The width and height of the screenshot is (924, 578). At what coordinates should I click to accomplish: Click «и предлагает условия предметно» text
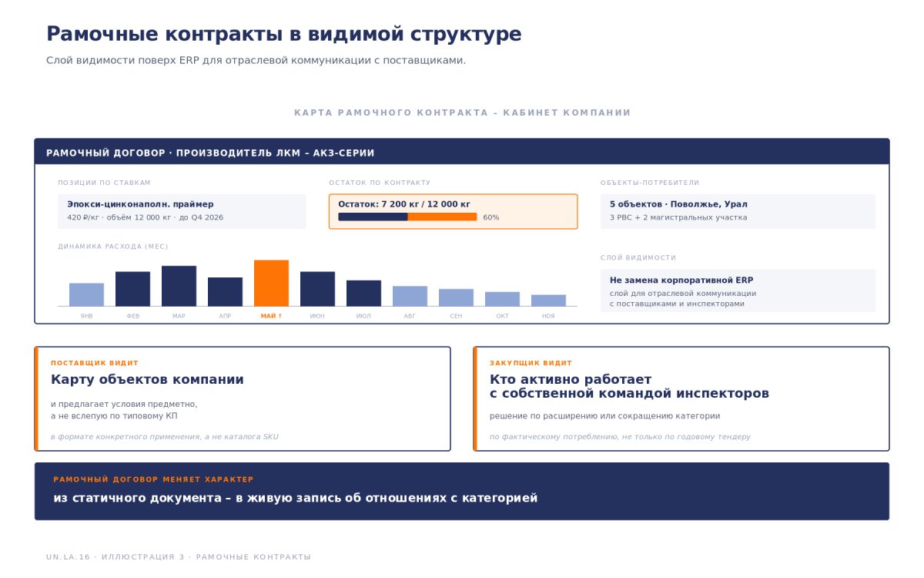[x=124, y=404]
